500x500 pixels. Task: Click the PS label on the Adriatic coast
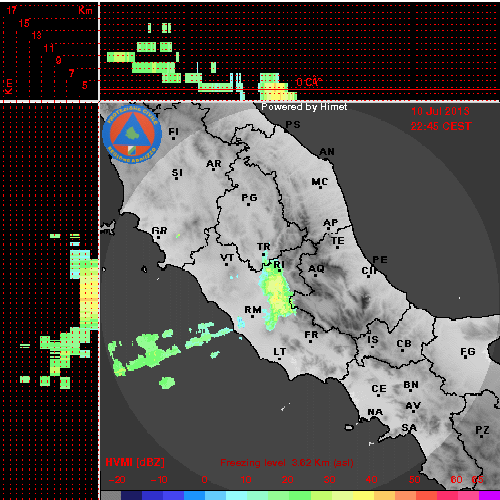coord(293,125)
